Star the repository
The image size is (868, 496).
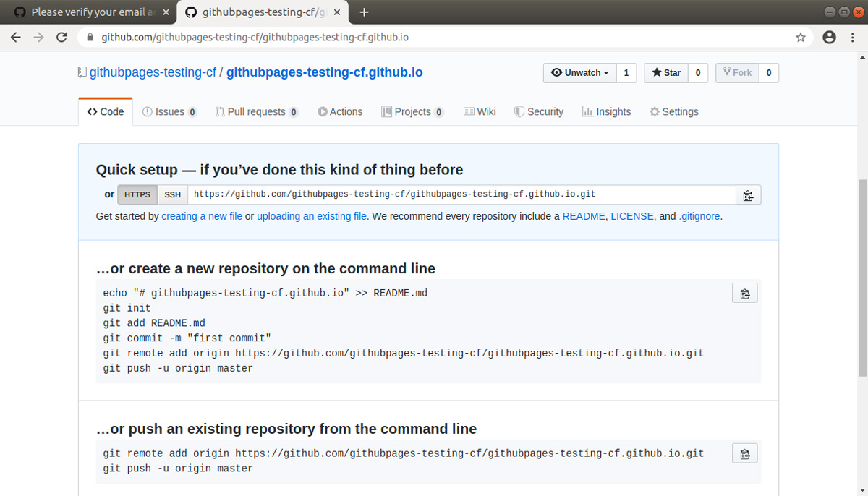(x=665, y=72)
